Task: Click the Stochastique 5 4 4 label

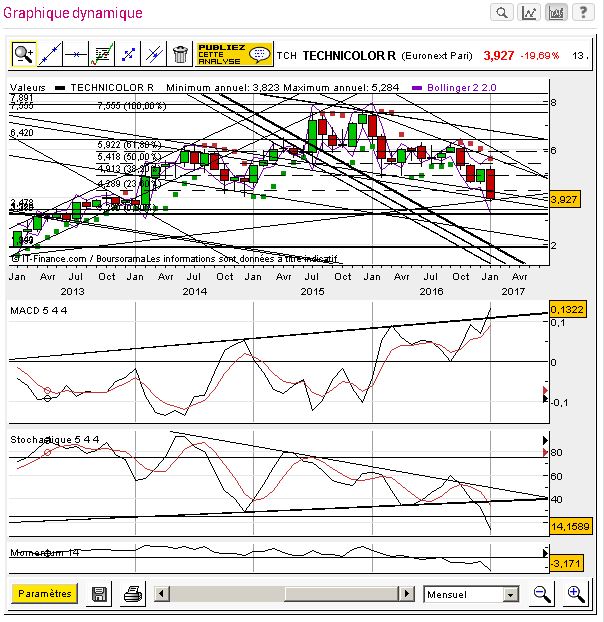Action: coord(55,440)
